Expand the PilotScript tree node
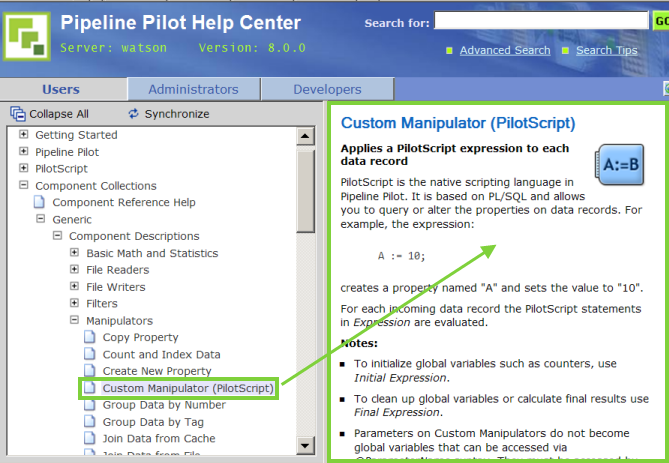Screen dimensions: 669x463 tap(24, 169)
